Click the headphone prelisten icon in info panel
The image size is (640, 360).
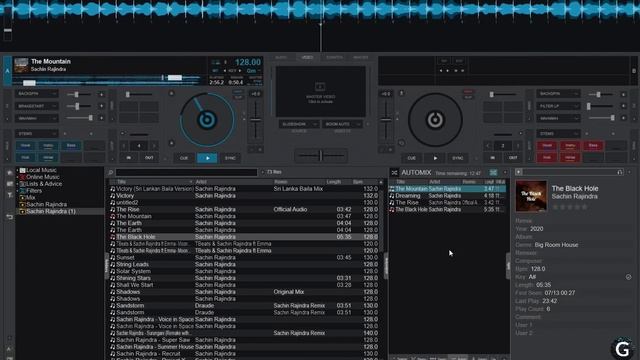click(x=620, y=172)
